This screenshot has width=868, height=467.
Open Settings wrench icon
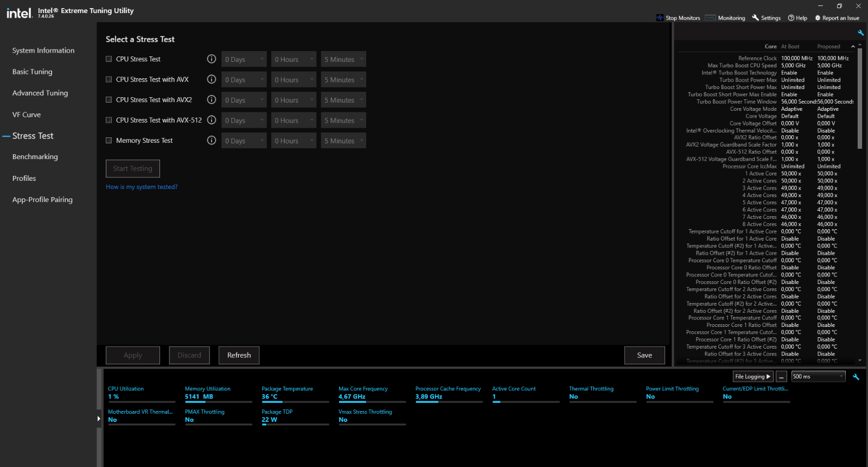point(755,18)
